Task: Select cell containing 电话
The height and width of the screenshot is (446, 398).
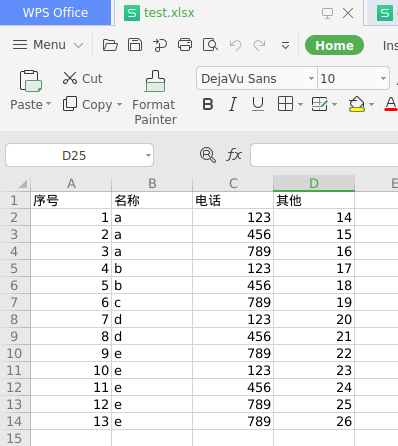Action: [233, 200]
